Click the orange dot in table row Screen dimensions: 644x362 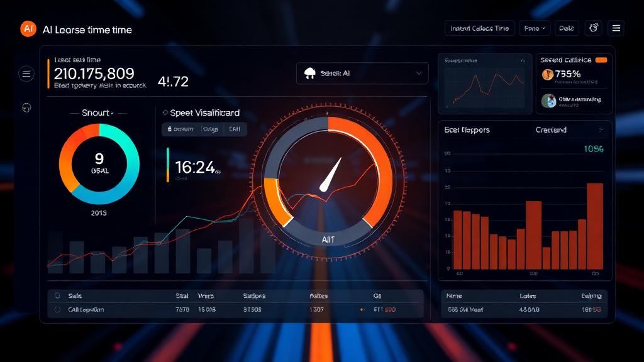(362, 309)
